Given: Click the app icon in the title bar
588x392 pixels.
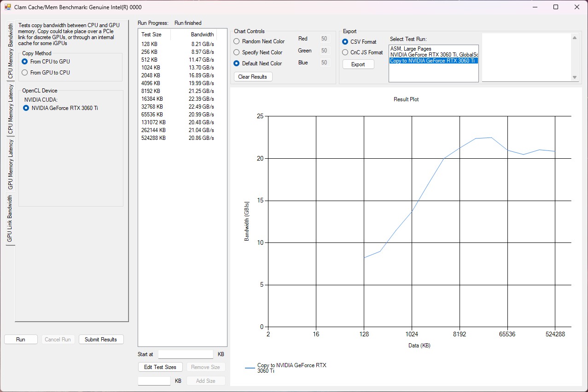Looking at the screenshot, I should (x=7, y=7).
